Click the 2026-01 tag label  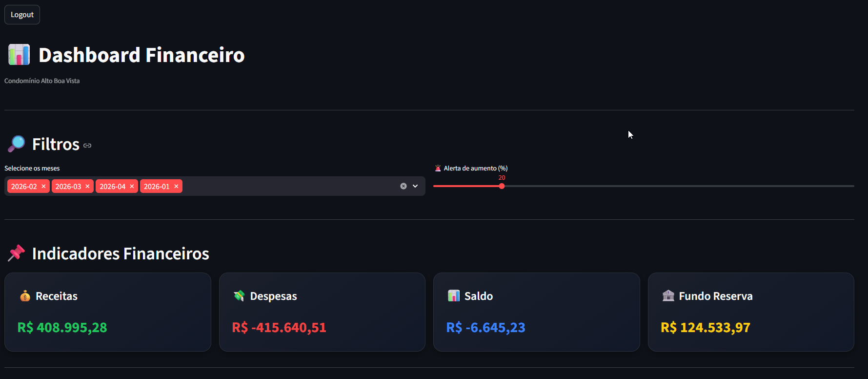[x=157, y=187]
